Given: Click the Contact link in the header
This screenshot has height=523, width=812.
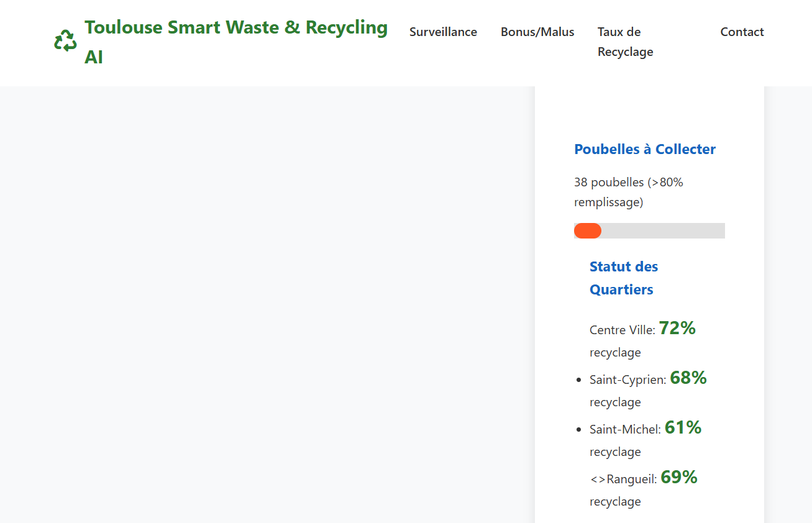Looking at the screenshot, I should [742, 32].
